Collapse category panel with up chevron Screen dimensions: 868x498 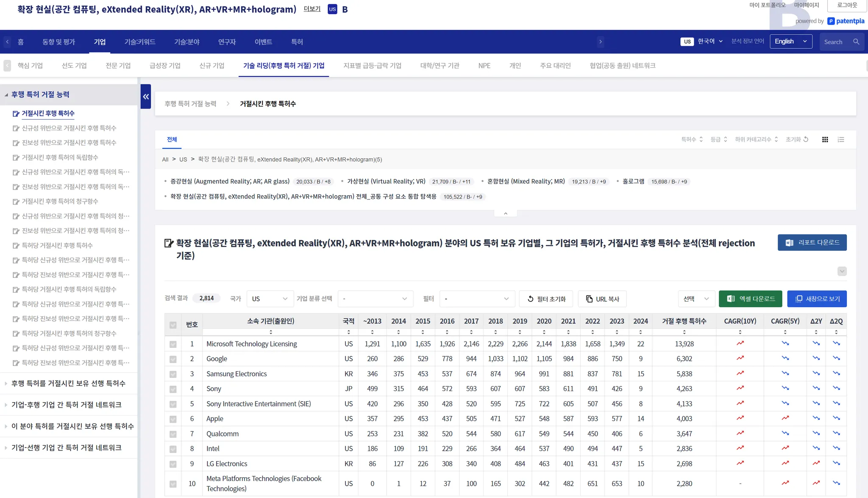(x=505, y=213)
